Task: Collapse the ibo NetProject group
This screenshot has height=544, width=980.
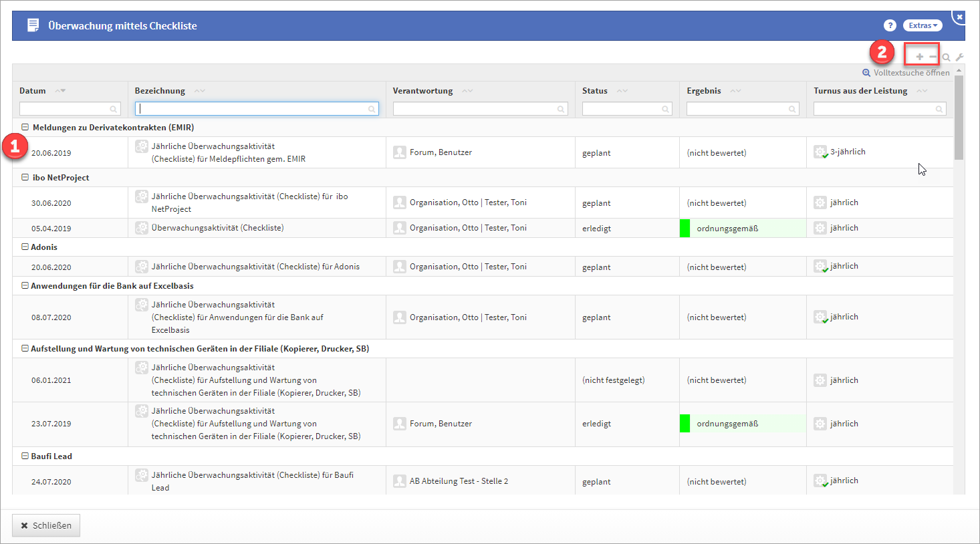Action: point(25,177)
